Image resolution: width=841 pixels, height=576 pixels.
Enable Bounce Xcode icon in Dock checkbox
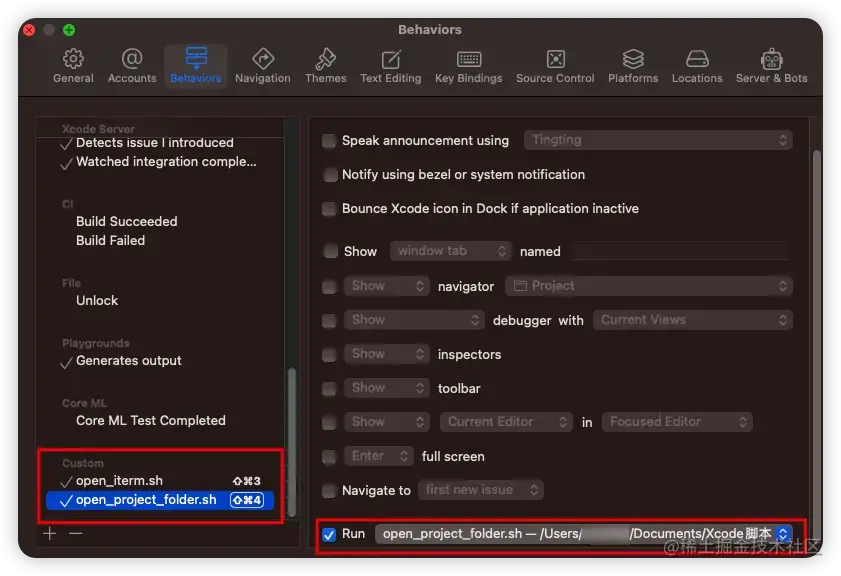[x=329, y=209]
